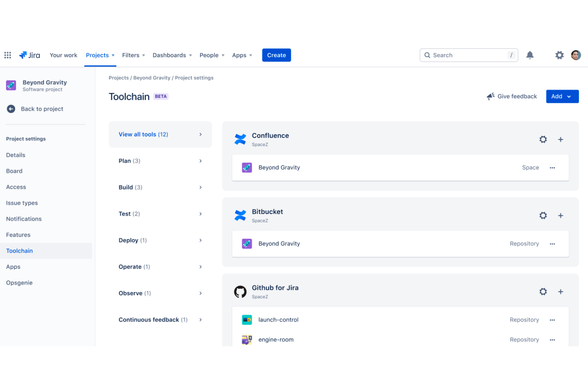Click the Github logo icon
588x392 pixels.
tap(240, 292)
